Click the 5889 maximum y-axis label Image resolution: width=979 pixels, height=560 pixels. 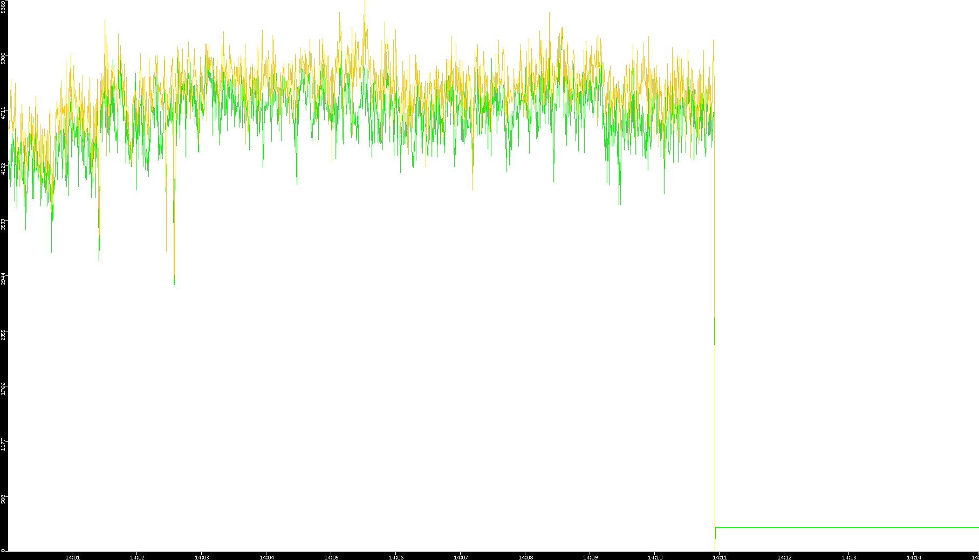click(x=3, y=6)
